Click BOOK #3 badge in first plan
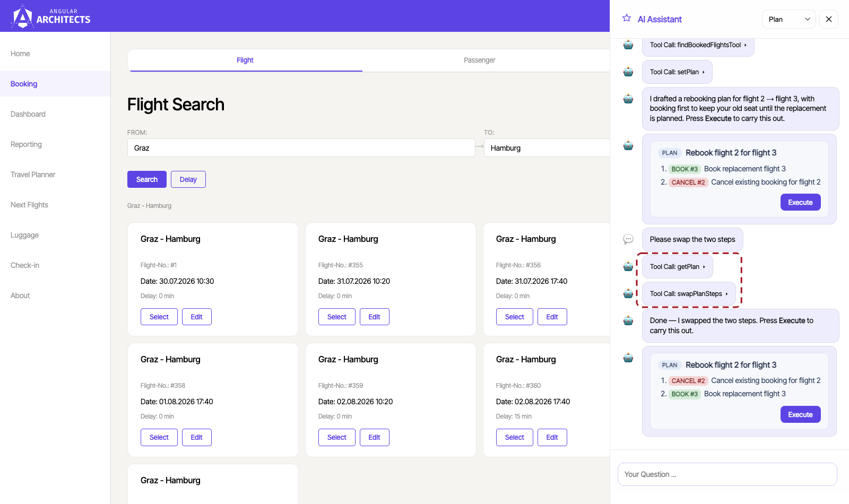The image size is (849, 504). (685, 169)
